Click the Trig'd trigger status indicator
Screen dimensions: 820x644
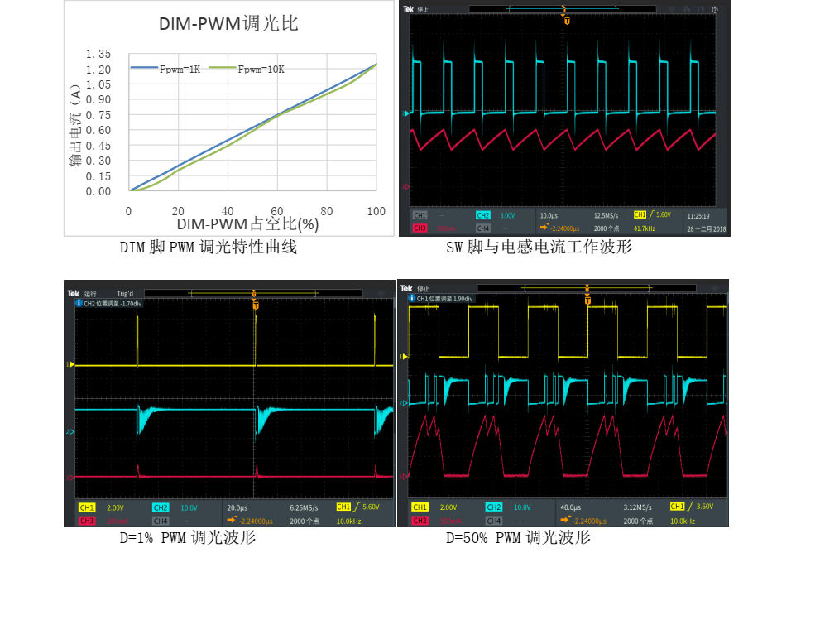click(125, 293)
